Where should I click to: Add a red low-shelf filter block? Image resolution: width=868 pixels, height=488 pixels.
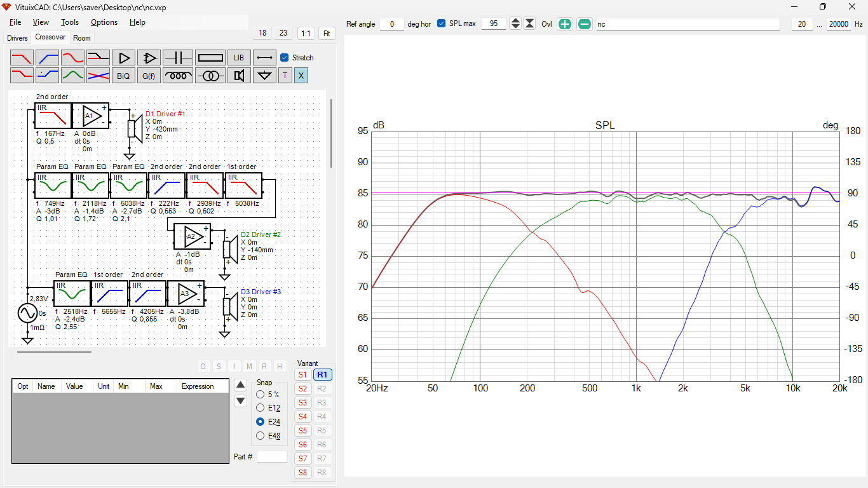(22, 76)
